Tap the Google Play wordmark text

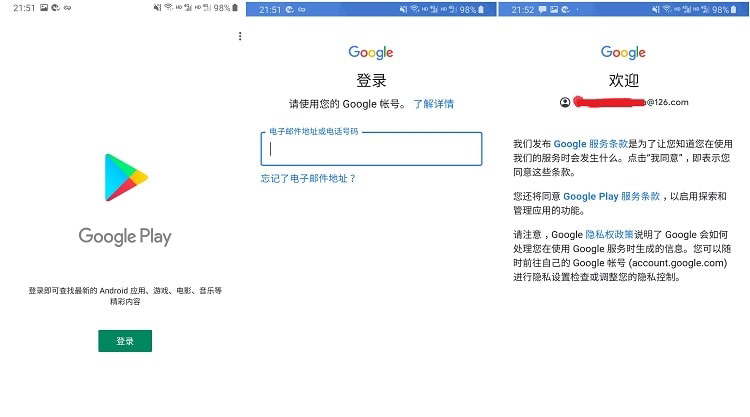point(125,237)
